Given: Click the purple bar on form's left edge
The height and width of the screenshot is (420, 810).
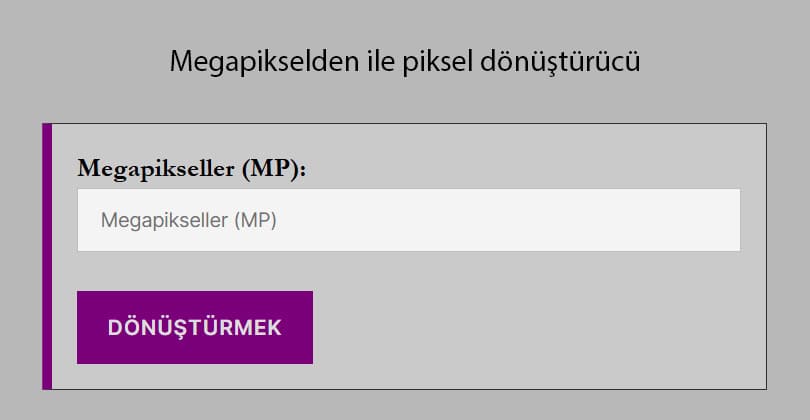Looking at the screenshot, I should pos(46,256).
